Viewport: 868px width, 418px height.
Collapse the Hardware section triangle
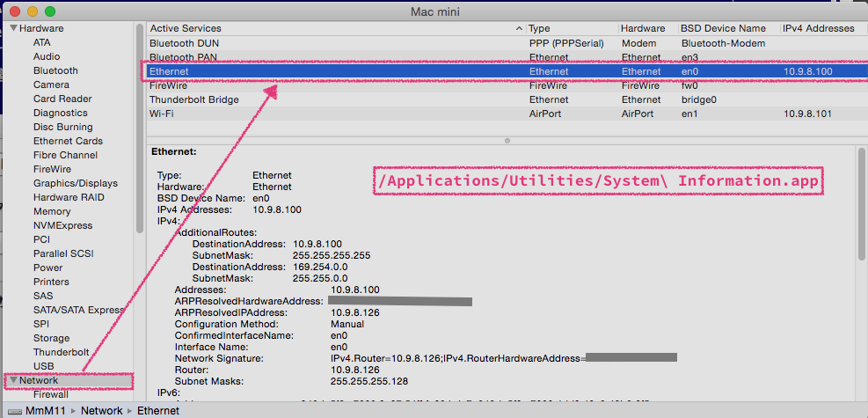(14, 28)
